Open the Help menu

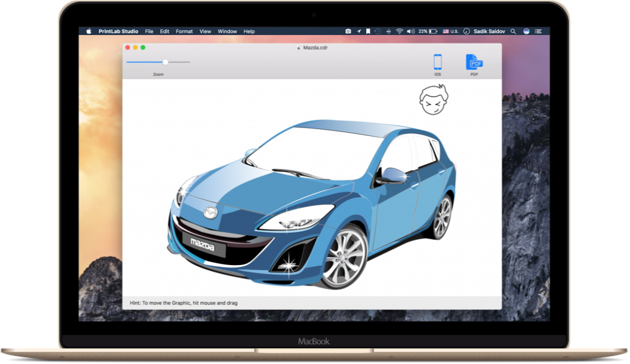[249, 31]
